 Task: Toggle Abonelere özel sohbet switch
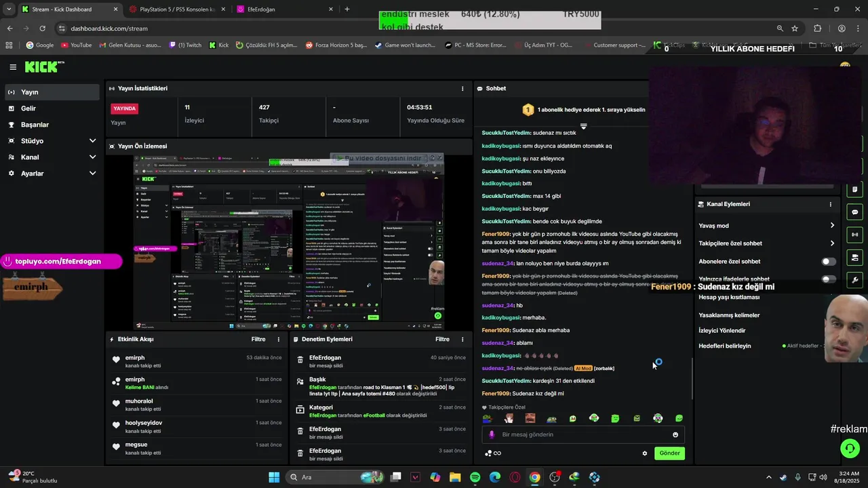829,262
